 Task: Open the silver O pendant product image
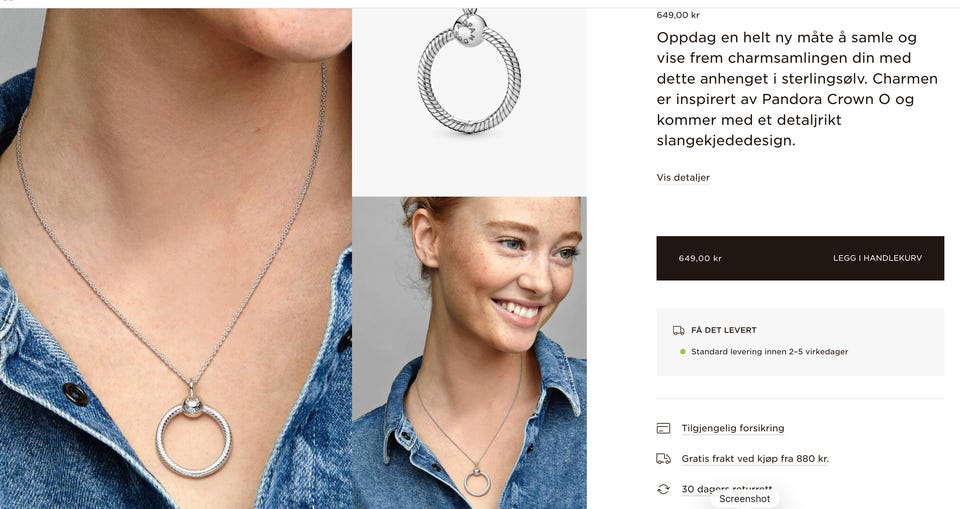click(x=469, y=102)
